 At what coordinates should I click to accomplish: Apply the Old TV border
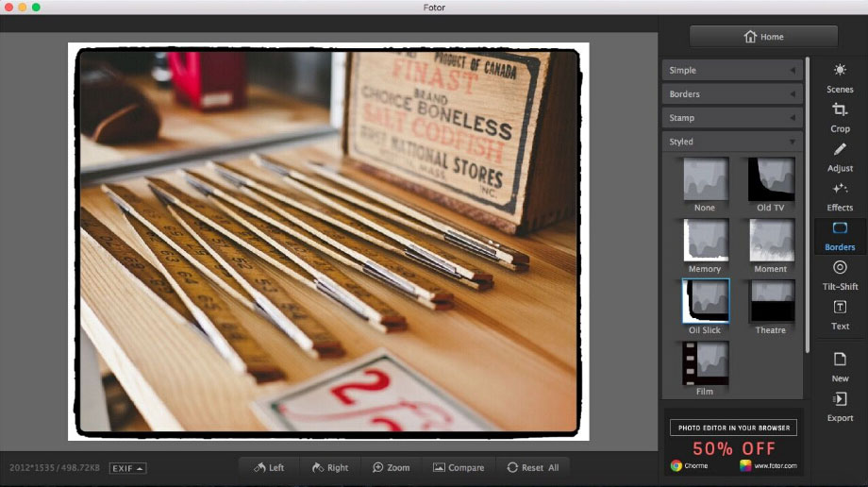coord(771,179)
